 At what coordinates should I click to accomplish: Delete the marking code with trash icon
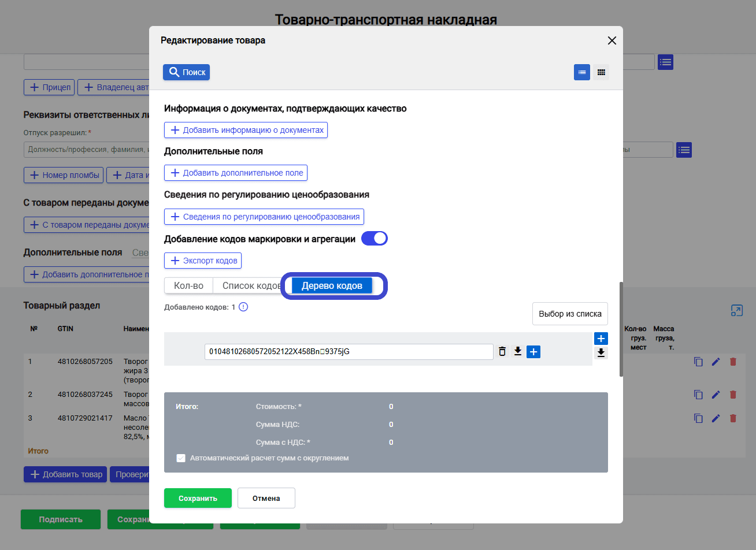502,351
